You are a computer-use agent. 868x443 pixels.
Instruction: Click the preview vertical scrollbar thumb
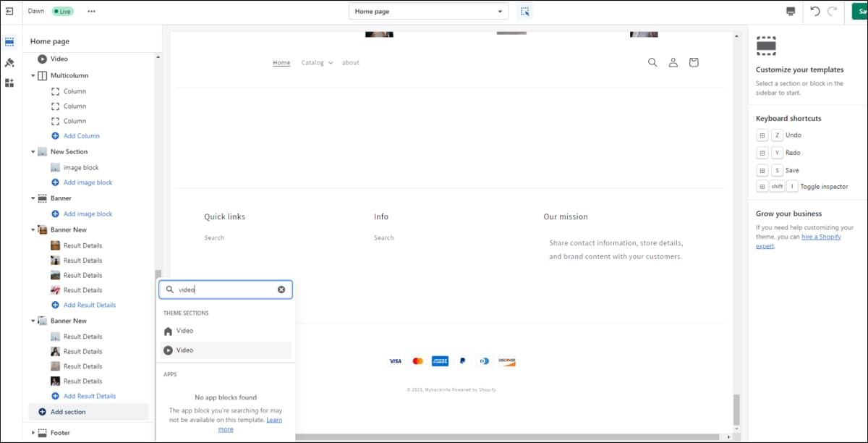[737, 410]
